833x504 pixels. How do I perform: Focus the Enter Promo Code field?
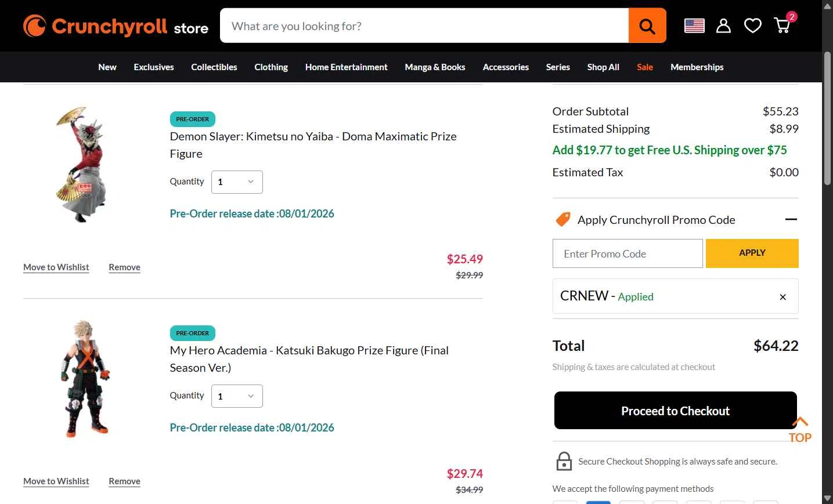coord(628,253)
